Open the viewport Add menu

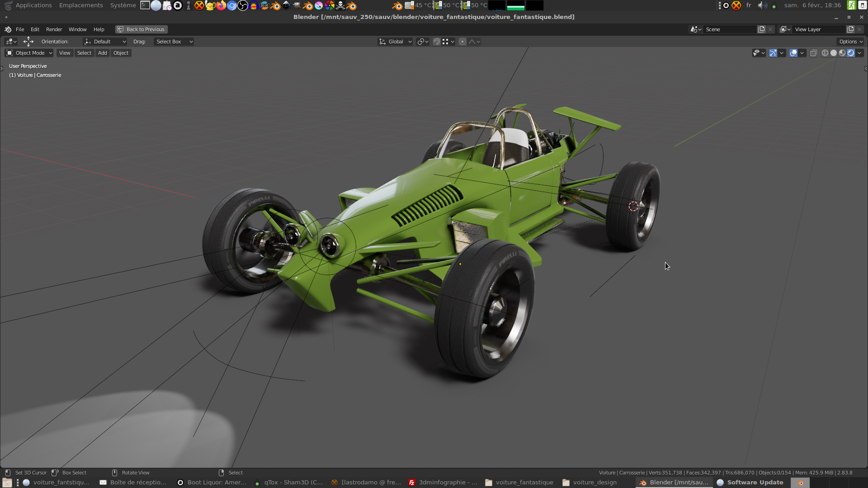[x=103, y=53]
